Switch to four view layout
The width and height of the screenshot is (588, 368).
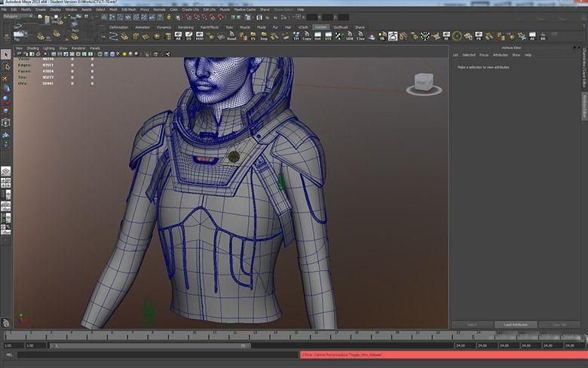click(x=5, y=183)
